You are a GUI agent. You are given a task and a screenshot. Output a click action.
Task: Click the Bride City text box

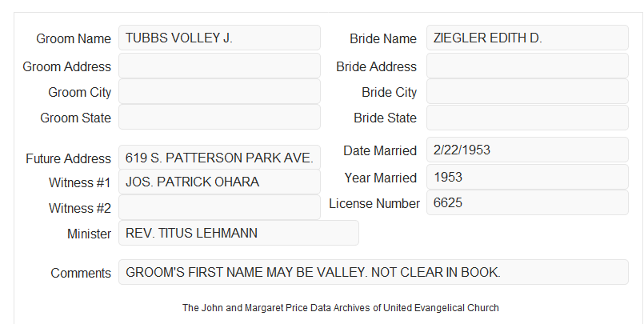(x=527, y=91)
